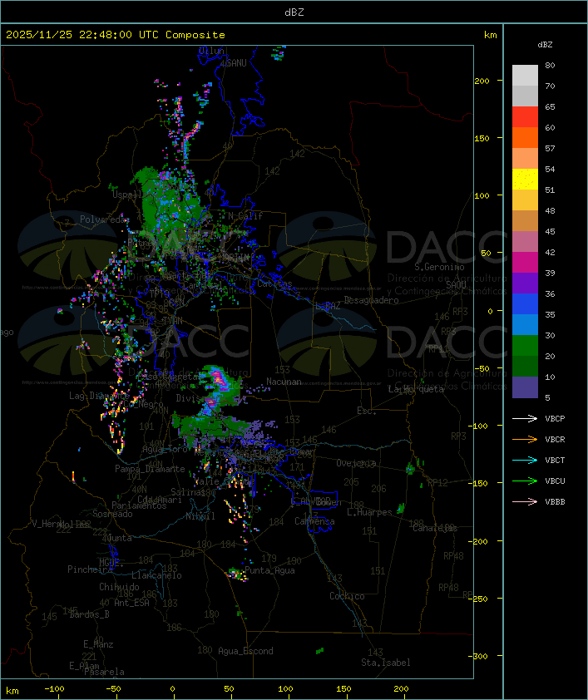Click the 'Parlamentos' map label
The height and width of the screenshot is (700, 588).
[x=139, y=505]
